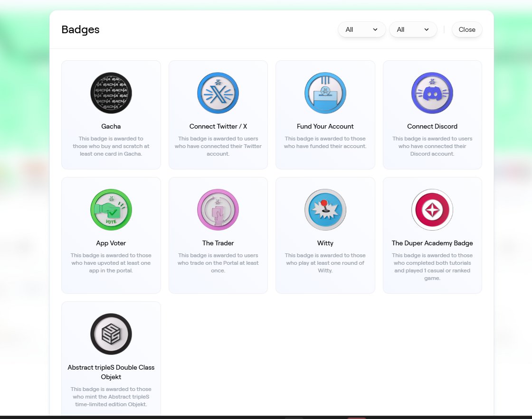Click The Trader badge icon
This screenshot has height=419, width=532.
pos(218,210)
